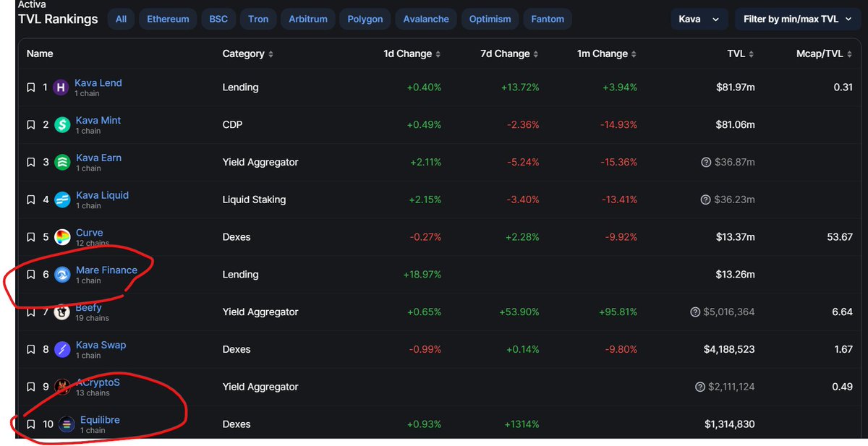The width and height of the screenshot is (868, 446).
Task: Open the Kava Swap protocol link
Action: (x=101, y=346)
